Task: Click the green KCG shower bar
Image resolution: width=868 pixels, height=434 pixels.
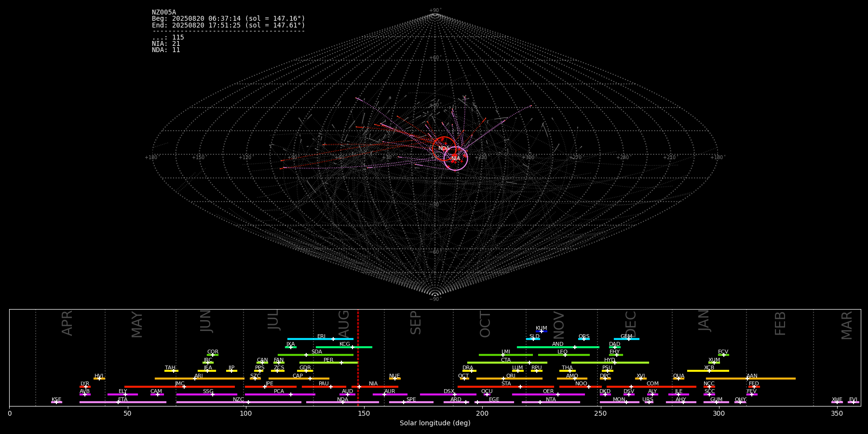Action: point(344,347)
